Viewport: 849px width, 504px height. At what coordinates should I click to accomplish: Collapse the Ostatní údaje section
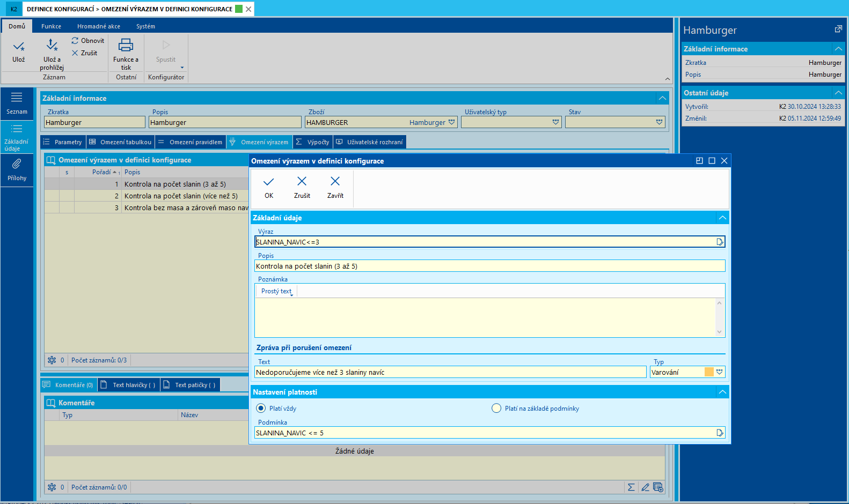click(x=838, y=93)
